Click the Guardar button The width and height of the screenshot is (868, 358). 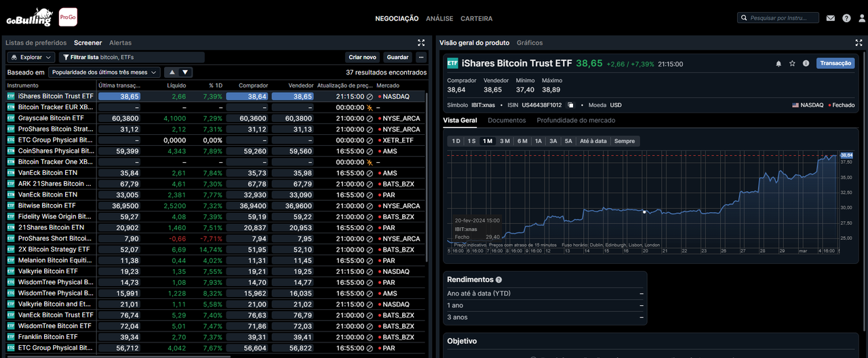pyautogui.click(x=397, y=58)
